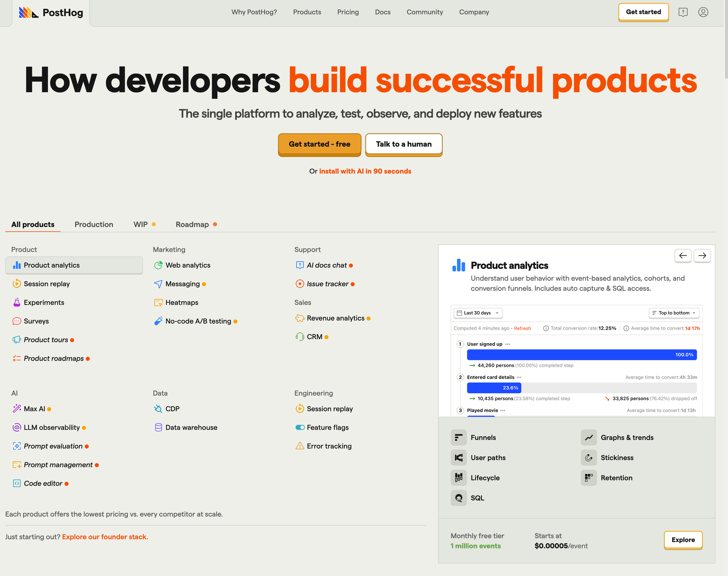The image size is (728, 576).
Task: Open the user account icon
Action: [x=703, y=12]
